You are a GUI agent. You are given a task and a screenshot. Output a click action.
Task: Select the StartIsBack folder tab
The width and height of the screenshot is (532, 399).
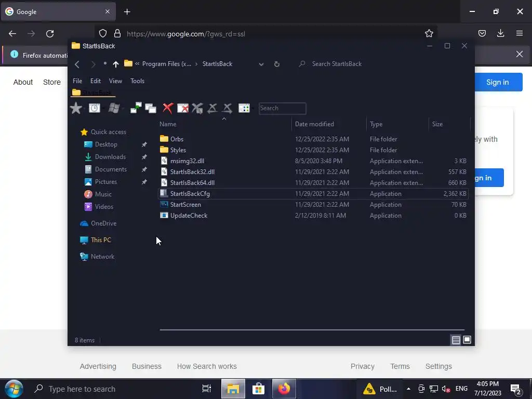point(92,92)
